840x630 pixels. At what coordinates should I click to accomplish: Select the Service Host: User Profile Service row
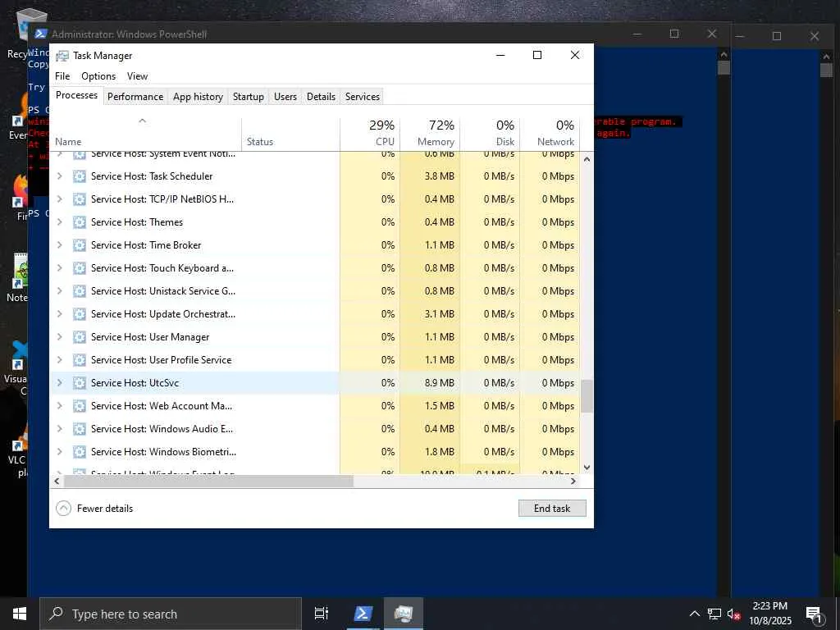314,360
